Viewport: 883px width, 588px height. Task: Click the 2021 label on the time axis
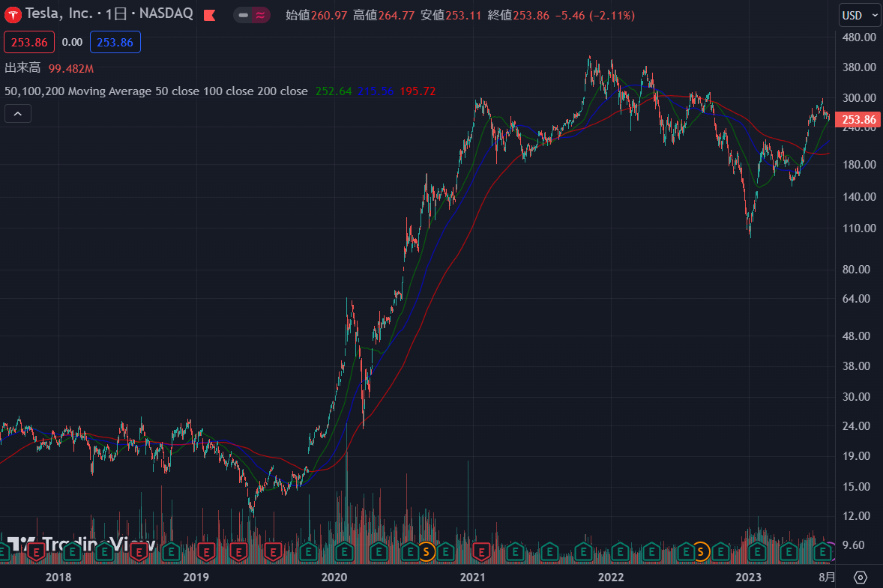472,578
